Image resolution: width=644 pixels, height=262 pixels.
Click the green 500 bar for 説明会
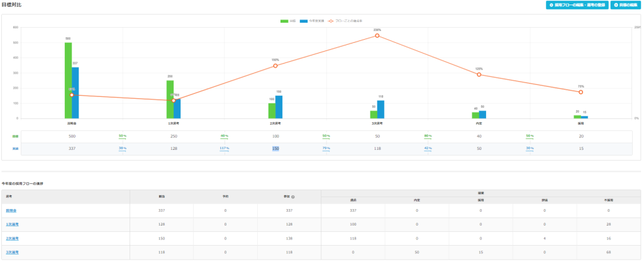[x=68, y=80]
